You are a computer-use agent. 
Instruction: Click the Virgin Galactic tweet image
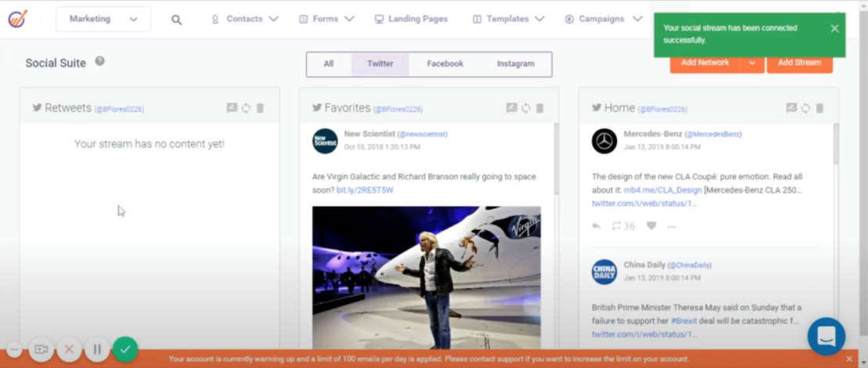(x=426, y=276)
